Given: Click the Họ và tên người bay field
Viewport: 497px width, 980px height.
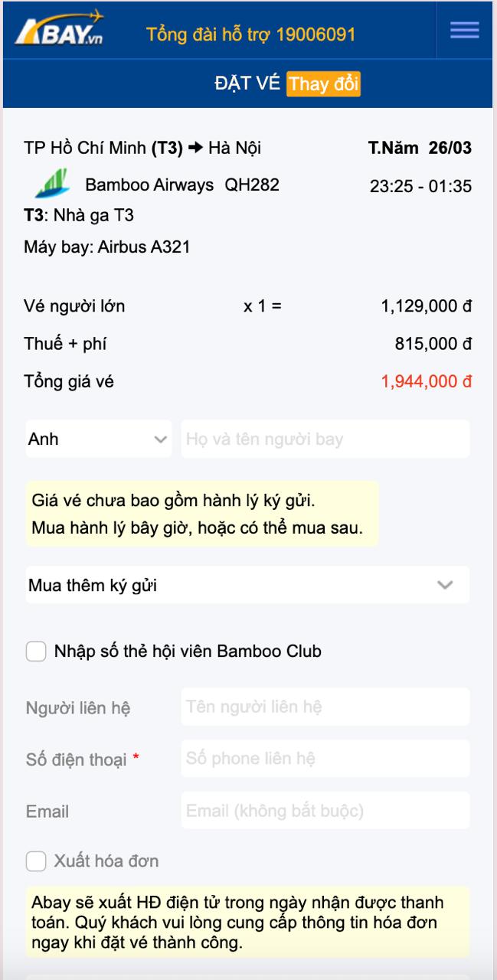Looking at the screenshot, I should click(325, 438).
